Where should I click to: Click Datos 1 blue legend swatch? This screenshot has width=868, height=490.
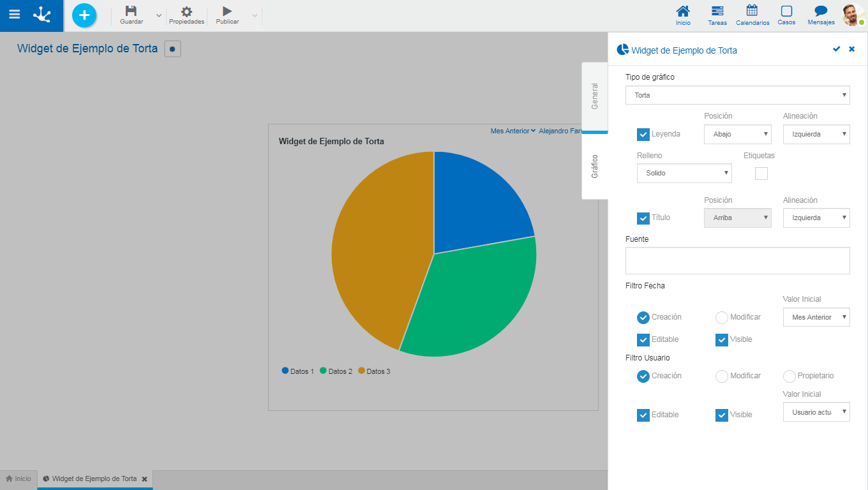tap(285, 371)
